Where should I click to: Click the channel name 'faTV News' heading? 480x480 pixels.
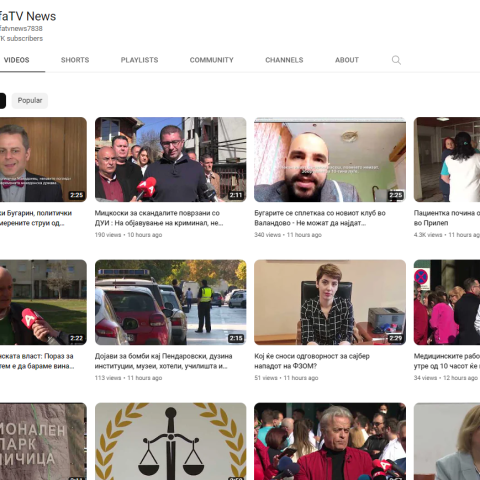(x=28, y=16)
